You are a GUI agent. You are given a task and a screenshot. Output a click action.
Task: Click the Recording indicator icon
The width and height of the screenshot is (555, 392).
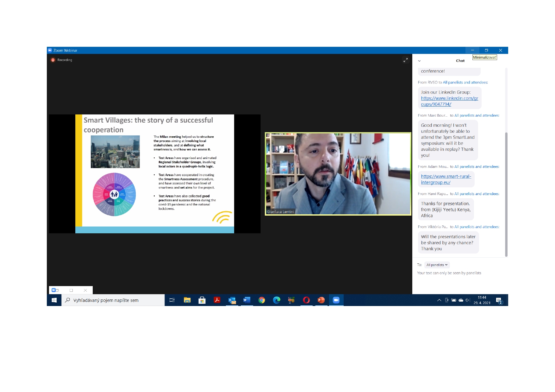point(53,60)
